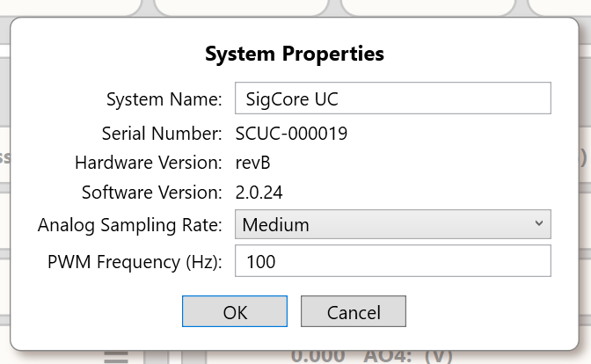Click hamburger menu icon behind the dialog
The image size is (591, 364).
pyautogui.click(x=116, y=357)
